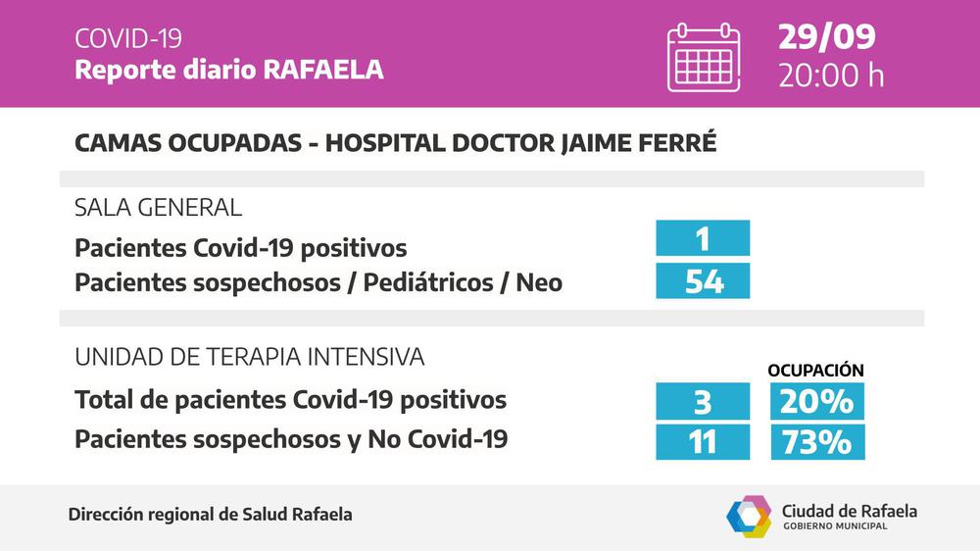Select the COVID-19 header text
The image size is (980, 551).
128,39
